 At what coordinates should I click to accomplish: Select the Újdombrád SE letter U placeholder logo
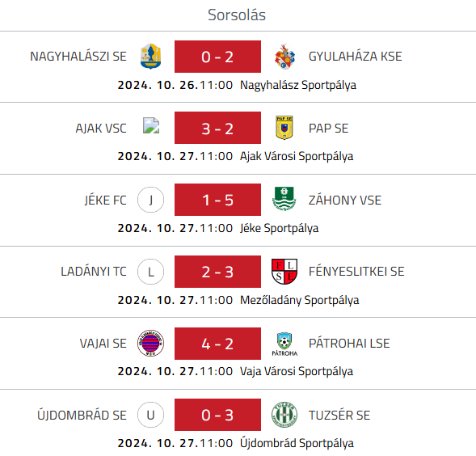pos(150,415)
